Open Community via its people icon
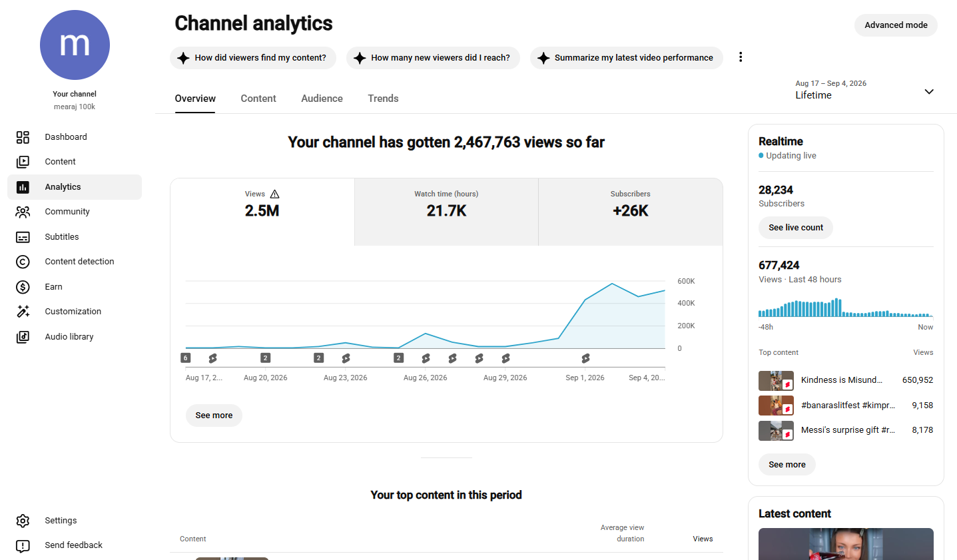The height and width of the screenshot is (560, 957). pyautogui.click(x=23, y=212)
